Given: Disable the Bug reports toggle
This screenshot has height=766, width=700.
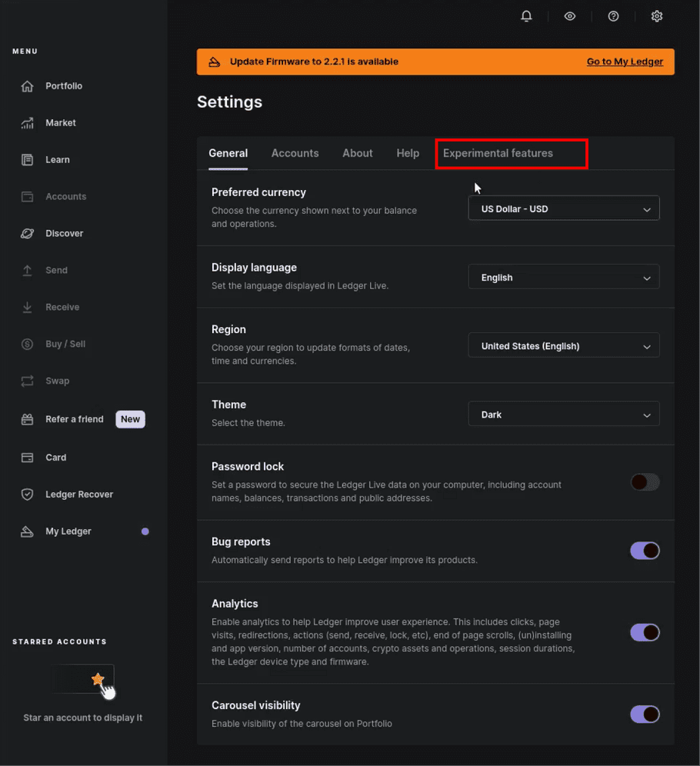Looking at the screenshot, I should (x=645, y=551).
